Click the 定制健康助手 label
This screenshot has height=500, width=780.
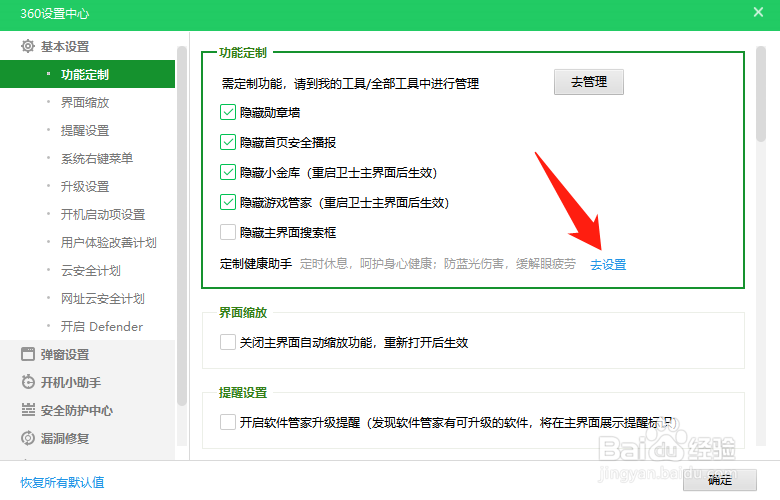tap(256, 264)
